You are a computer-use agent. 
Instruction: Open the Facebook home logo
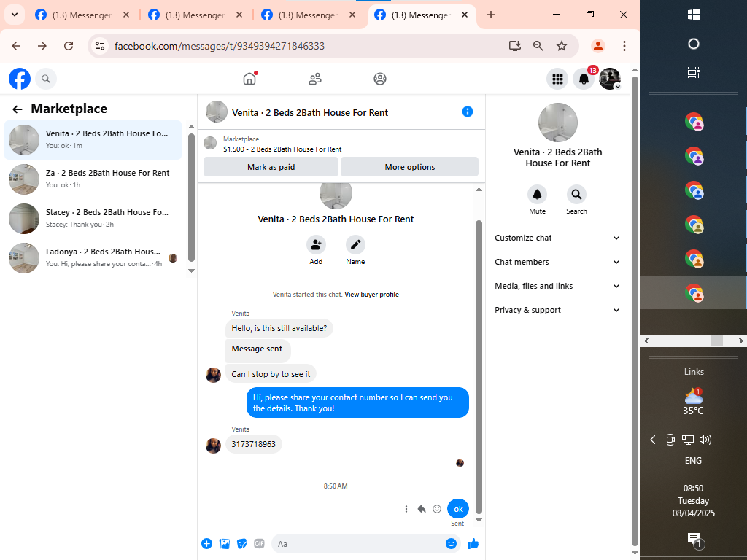20,79
